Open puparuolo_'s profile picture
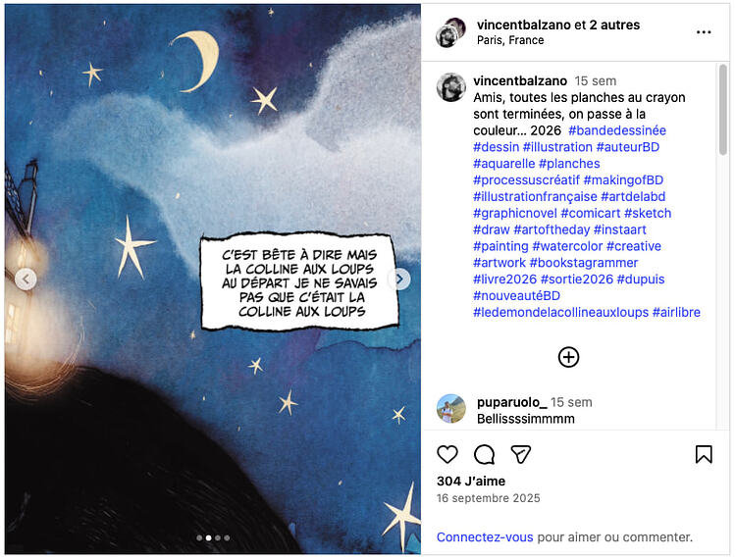 (451, 409)
